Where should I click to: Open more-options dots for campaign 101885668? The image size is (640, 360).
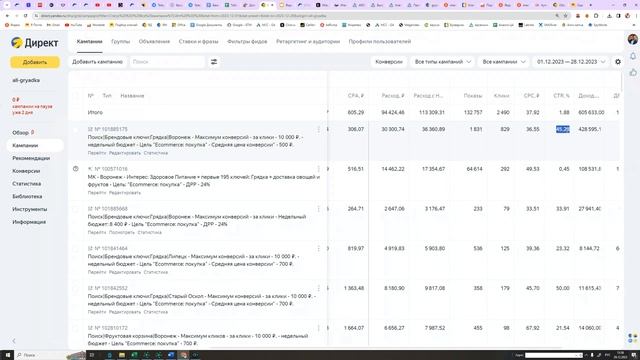pyautogui.click(x=319, y=209)
